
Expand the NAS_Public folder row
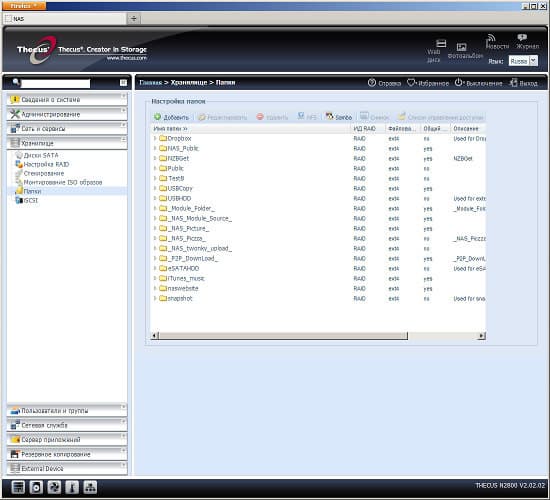coord(155,148)
